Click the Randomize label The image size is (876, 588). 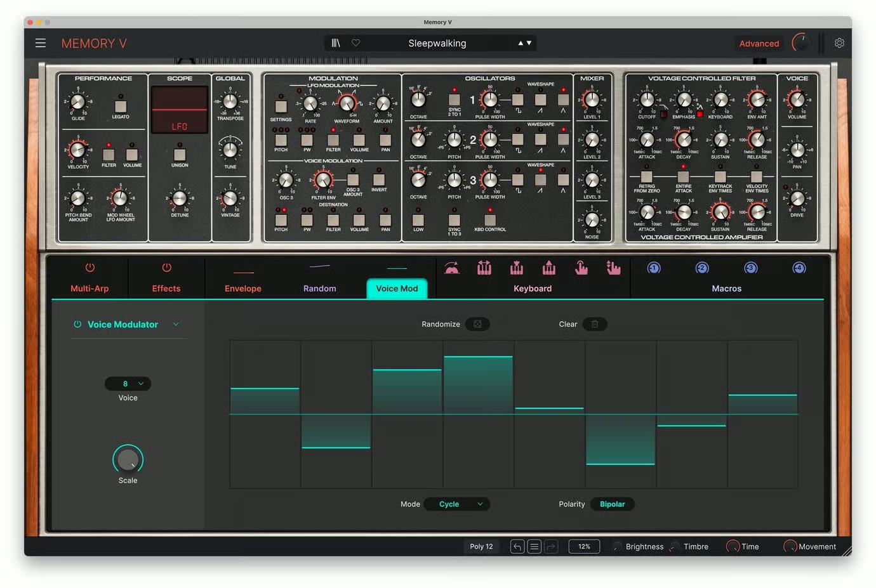pos(441,324)
